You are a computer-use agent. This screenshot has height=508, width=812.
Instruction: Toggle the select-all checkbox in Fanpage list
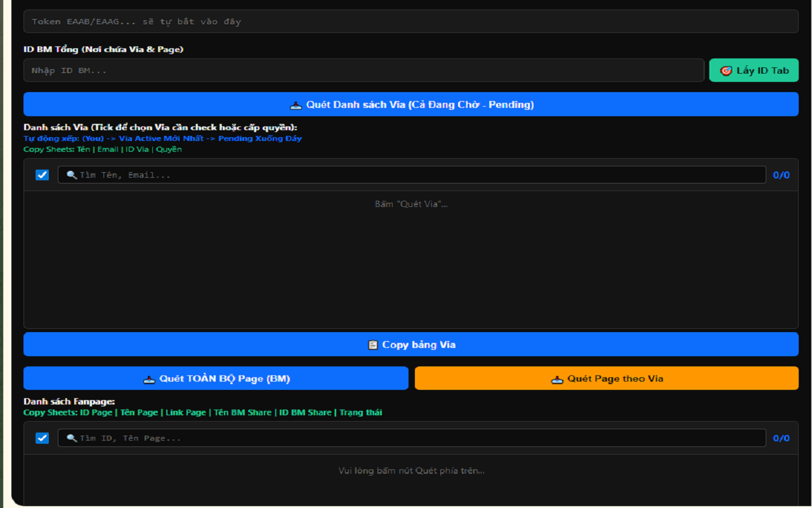(x=42, y=438)
